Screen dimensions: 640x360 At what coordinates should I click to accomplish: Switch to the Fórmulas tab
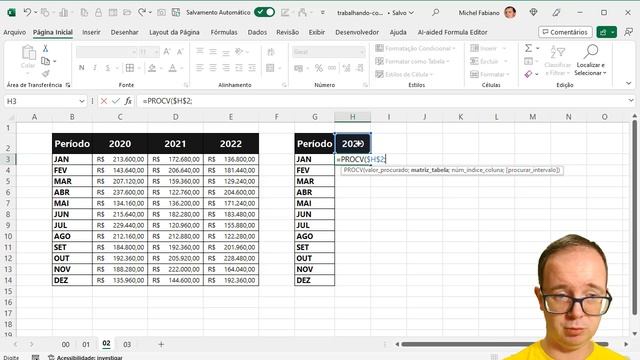[x=224, y=32]
